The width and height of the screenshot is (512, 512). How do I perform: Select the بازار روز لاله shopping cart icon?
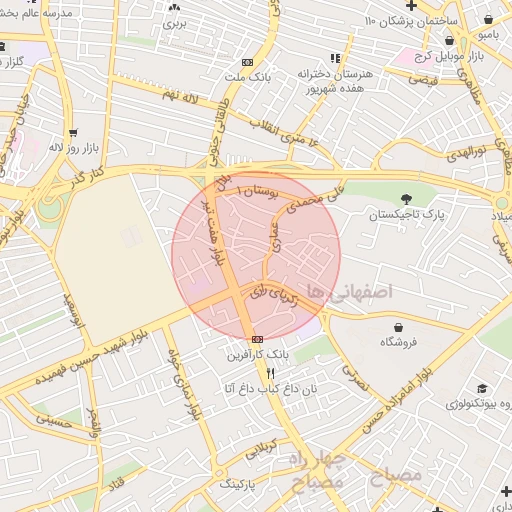pyautogui.click(x=73, y=133)
